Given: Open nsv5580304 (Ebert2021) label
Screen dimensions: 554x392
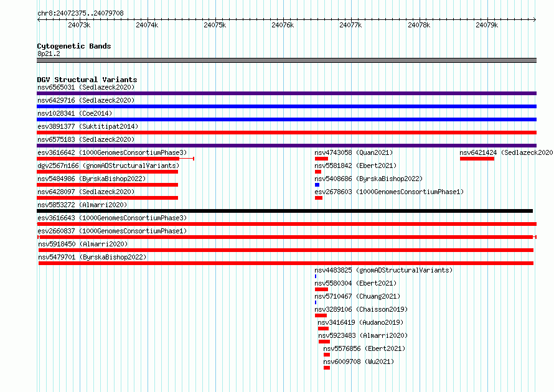Looking at the screenshot, I should [x=355, y=283].
